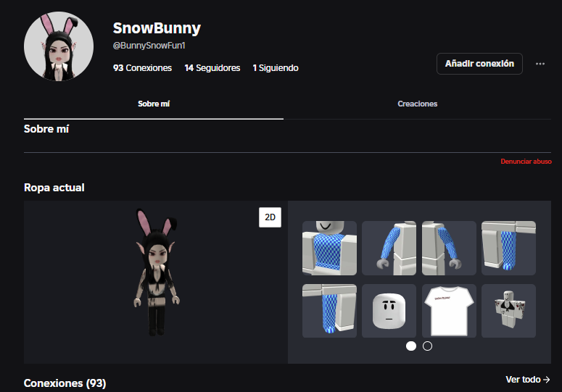Click the Ropa actual heading
This screenshot has height=392, width=562.
[54, 188]
